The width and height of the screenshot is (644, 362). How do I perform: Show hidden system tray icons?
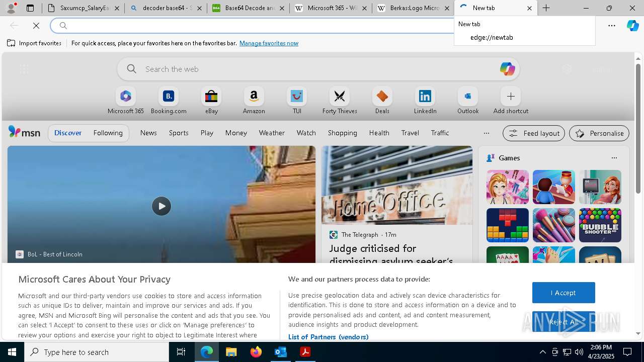542,352
